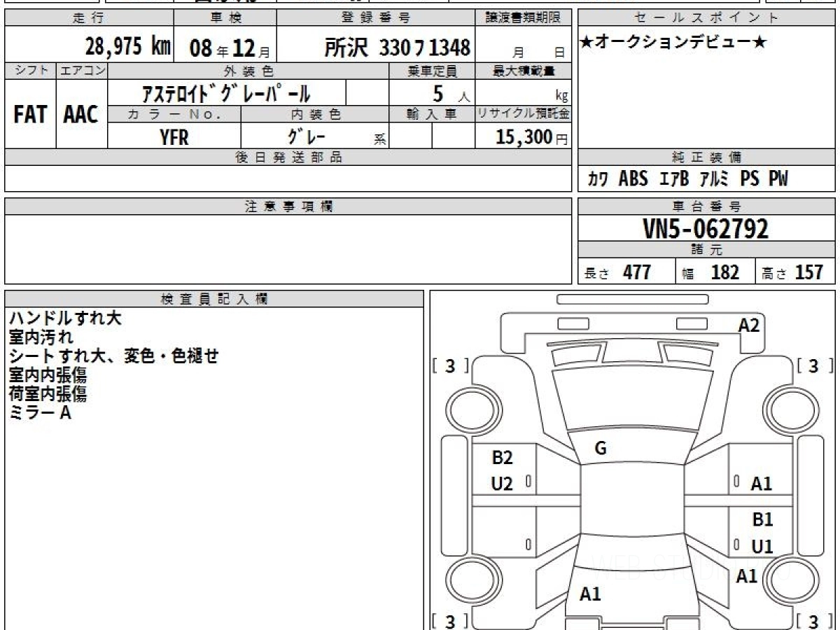Select inspector note 室内汚れ
The image size is (840, 630).
(x=41, y=337)
